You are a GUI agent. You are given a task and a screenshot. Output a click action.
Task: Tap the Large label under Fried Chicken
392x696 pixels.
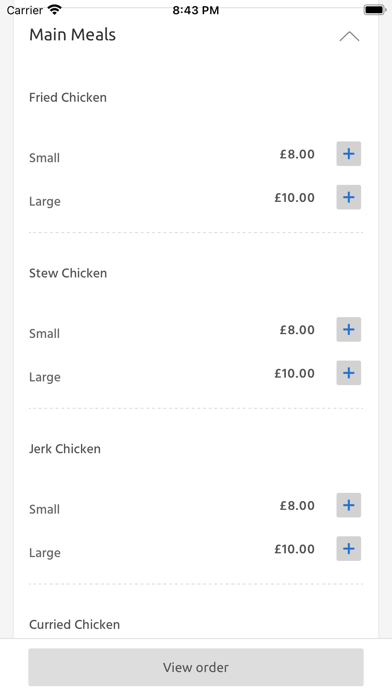(x=45, y=202)
